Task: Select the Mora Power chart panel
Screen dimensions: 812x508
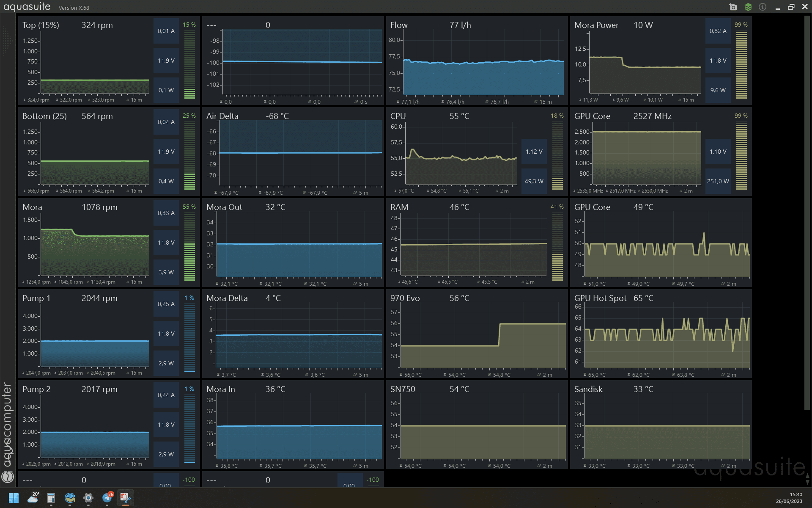Action: [645, 68]
